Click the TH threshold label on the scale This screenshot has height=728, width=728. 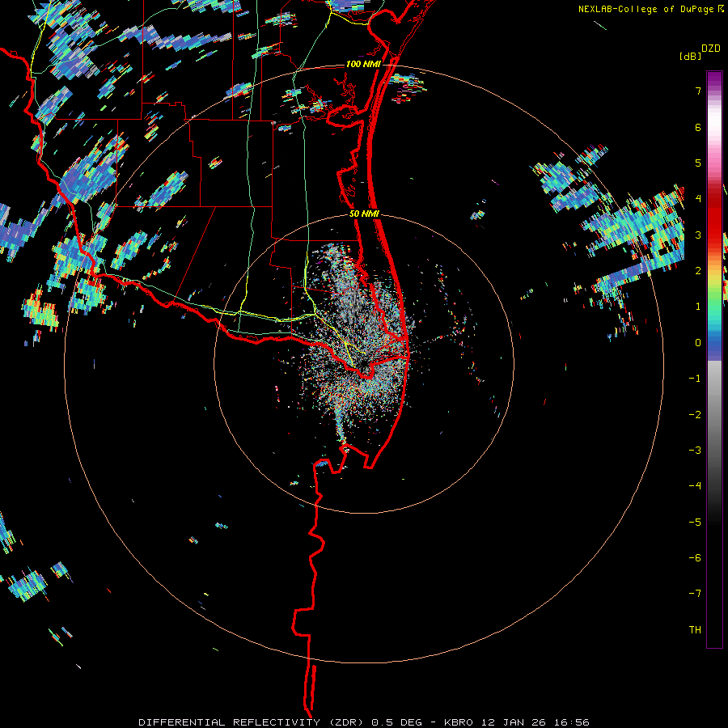coord(695,630)
